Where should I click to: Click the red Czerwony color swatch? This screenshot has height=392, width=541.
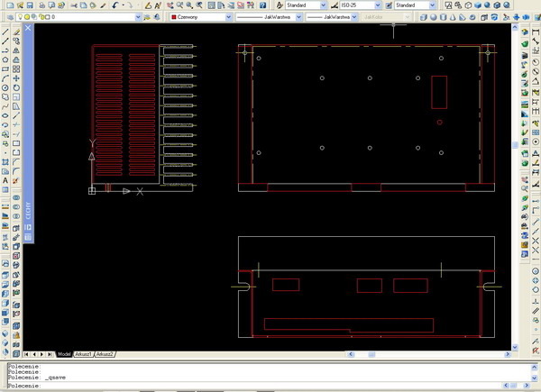[x=174, y=17]
